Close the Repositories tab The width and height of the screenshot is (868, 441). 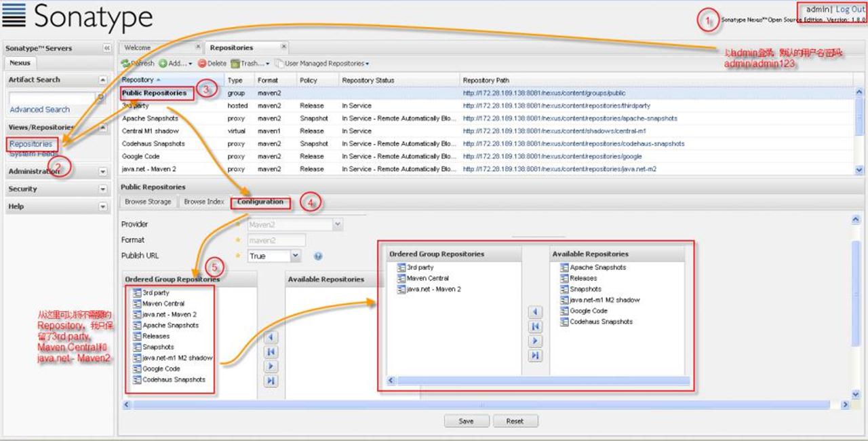[x=283, y=47]
